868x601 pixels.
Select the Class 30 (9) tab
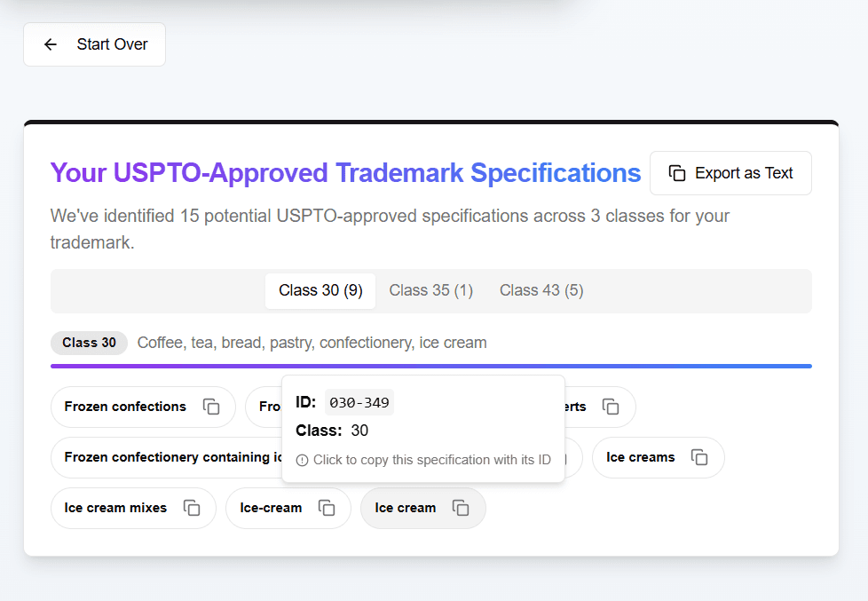pos(320,289)
